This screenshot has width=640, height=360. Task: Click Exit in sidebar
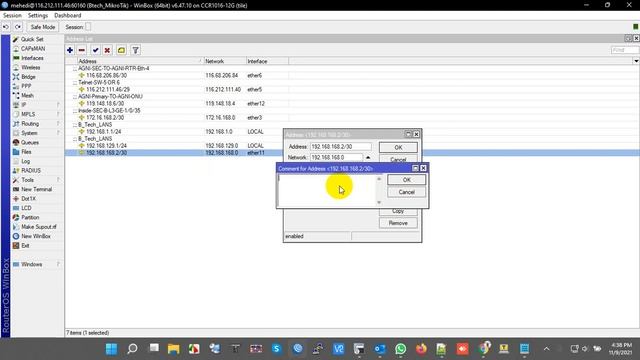(x=25, y=246)
